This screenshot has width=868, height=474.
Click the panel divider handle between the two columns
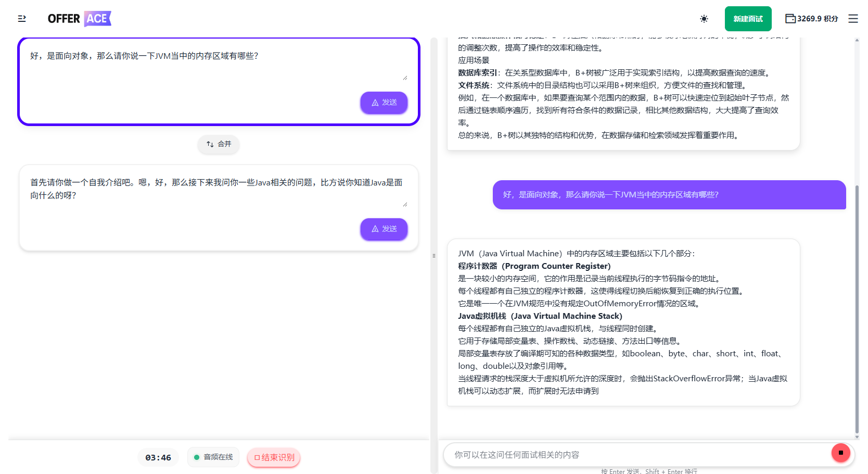pyautogui.click(x=435, y=255)
